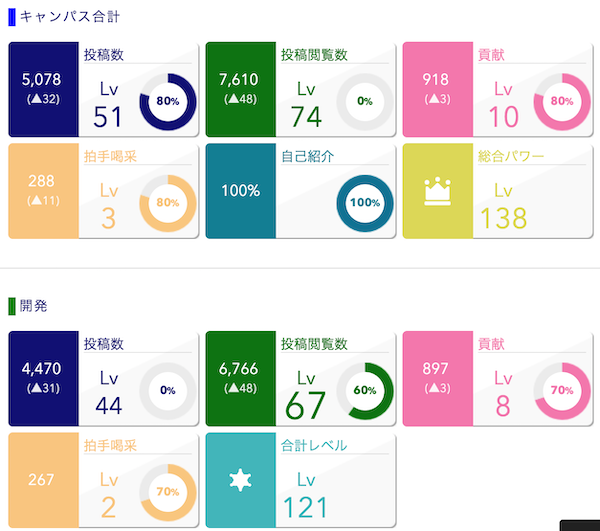
Task: Click the 80% navy ring in campus 投稿数 card
Action: tap(168, 101)
